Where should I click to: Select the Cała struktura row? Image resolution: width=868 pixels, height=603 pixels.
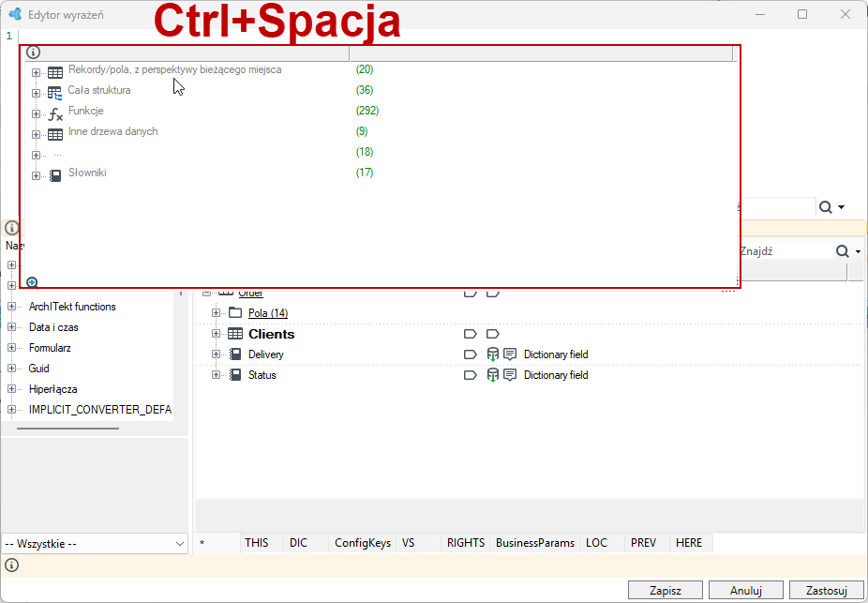(x=99, y=90)
